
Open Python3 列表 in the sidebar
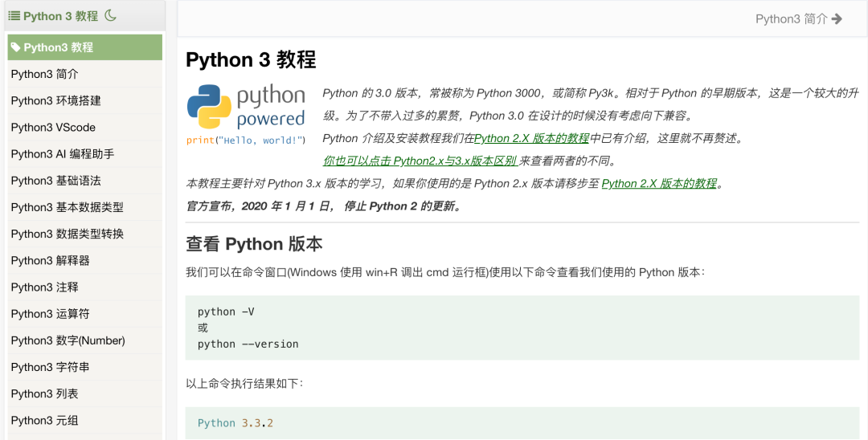click(x=84, y=393)
